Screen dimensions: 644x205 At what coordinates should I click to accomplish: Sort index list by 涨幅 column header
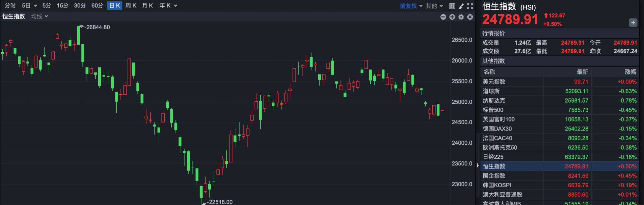tap(630, 72)
